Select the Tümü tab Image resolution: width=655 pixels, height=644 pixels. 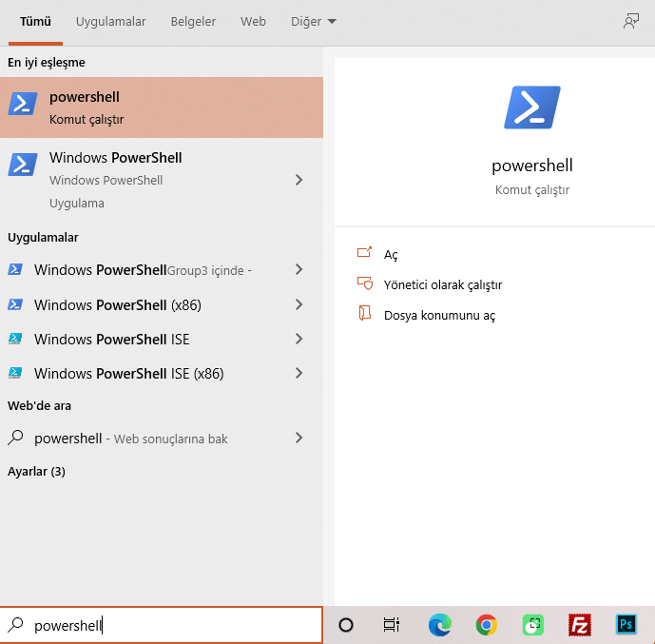[35, 21]
